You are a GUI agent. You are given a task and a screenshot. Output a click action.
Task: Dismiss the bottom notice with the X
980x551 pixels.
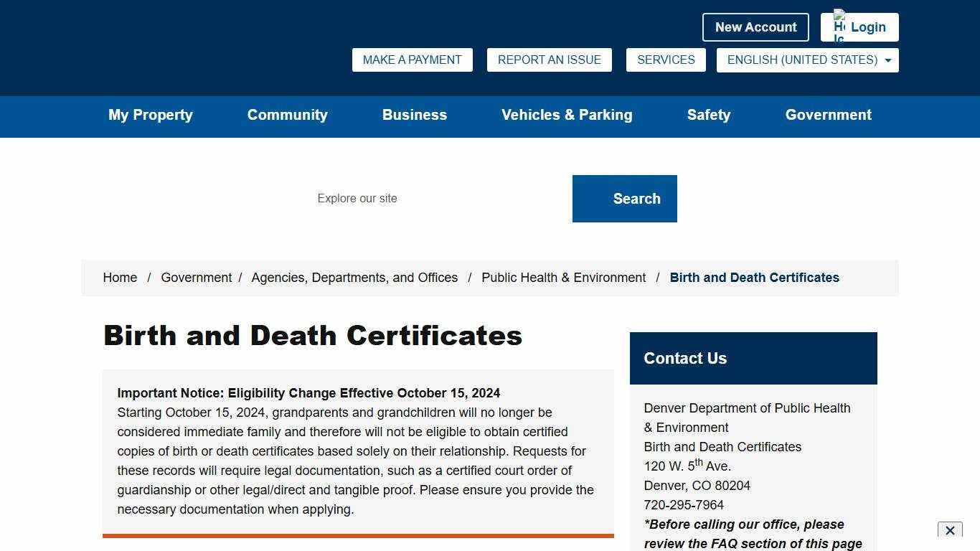click(951, 531)
